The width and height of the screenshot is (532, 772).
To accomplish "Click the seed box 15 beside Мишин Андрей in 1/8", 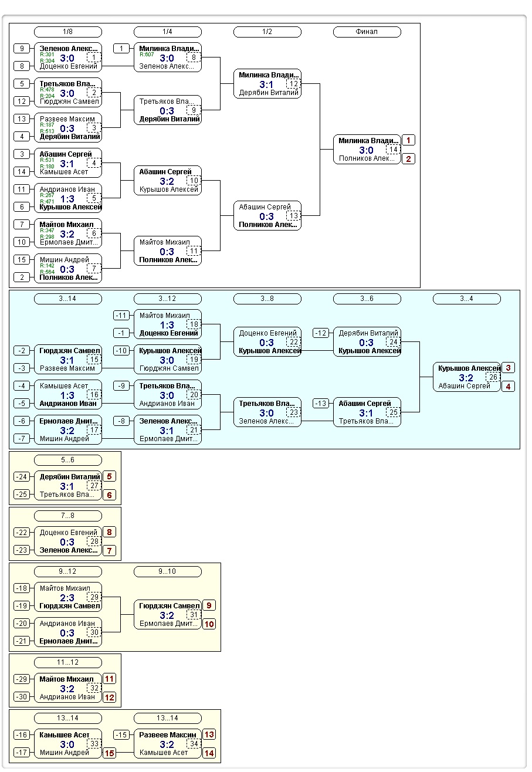I will pyautogui.click(x=22, y=259).
